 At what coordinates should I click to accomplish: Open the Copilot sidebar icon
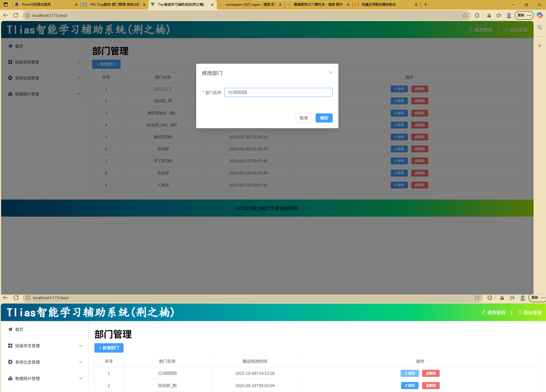pyautogui.click(x=539, y=15)
